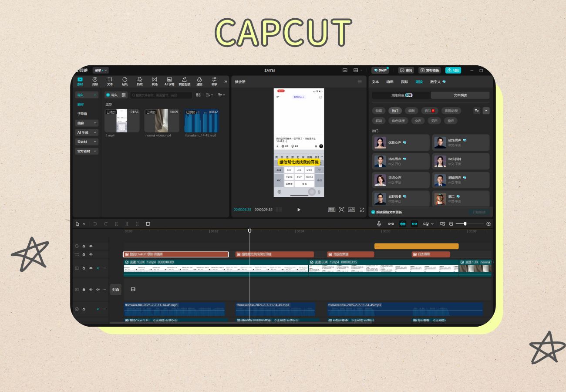Select the ttsmaker mp3 audio thumbnail
This screenshot has height=392, width=566.
[201, 121]
